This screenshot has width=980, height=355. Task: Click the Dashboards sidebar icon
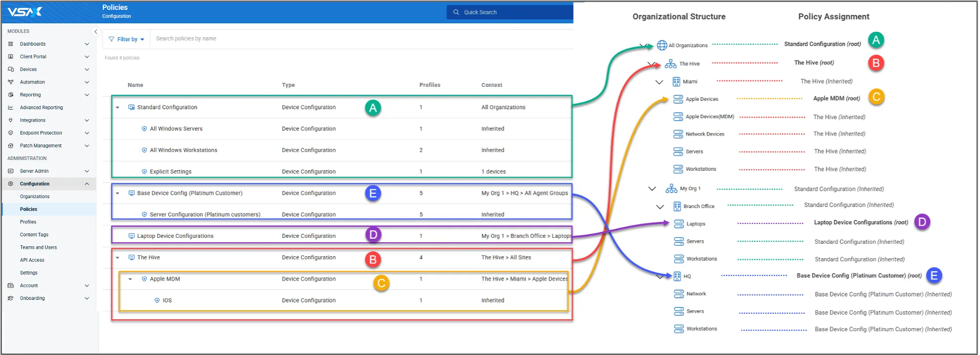11,44
